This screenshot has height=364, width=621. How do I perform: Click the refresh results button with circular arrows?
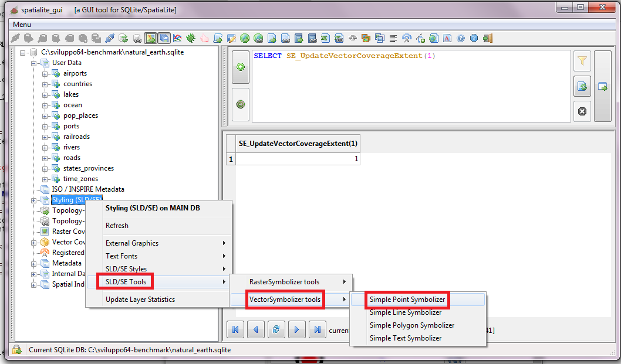276,329
